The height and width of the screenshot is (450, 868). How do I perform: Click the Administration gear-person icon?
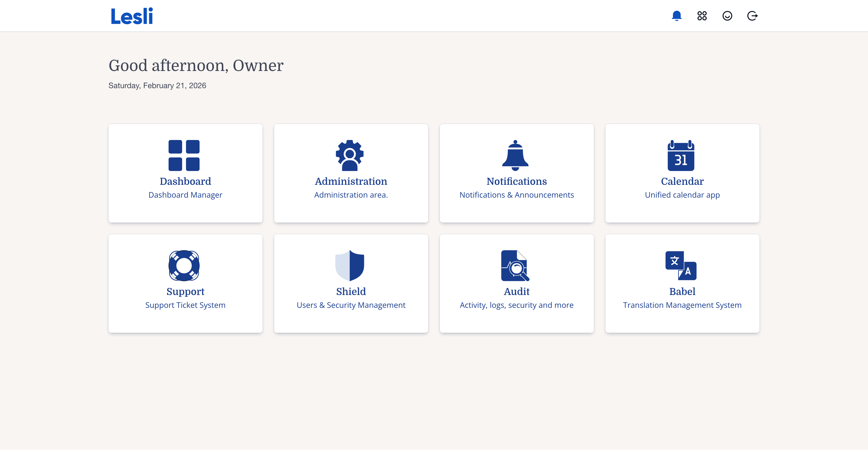pyautogui.click(x=350, y=155)
